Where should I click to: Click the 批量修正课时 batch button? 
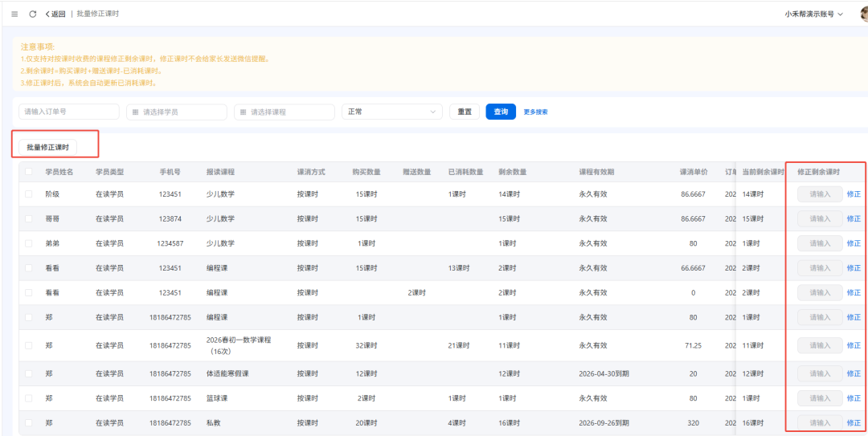click(x=48, y=148)
